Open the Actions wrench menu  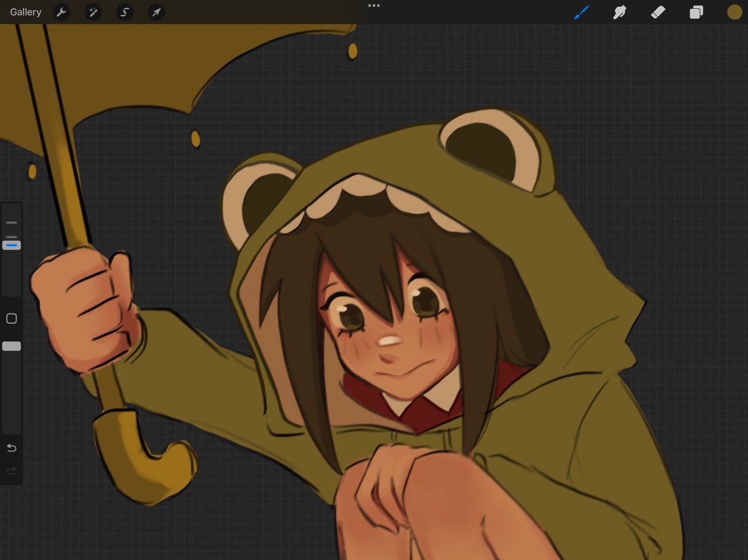[x=61, y=12]
